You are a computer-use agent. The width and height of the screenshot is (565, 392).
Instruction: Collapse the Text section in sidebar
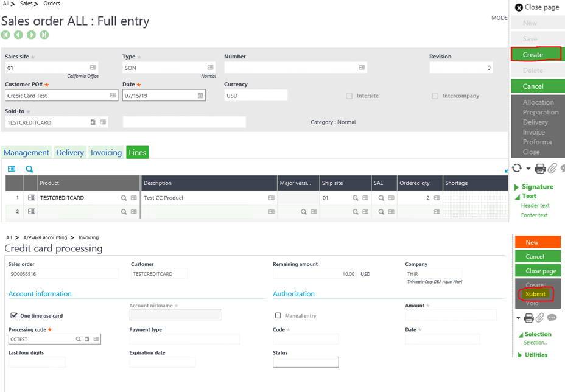point(517,197)
